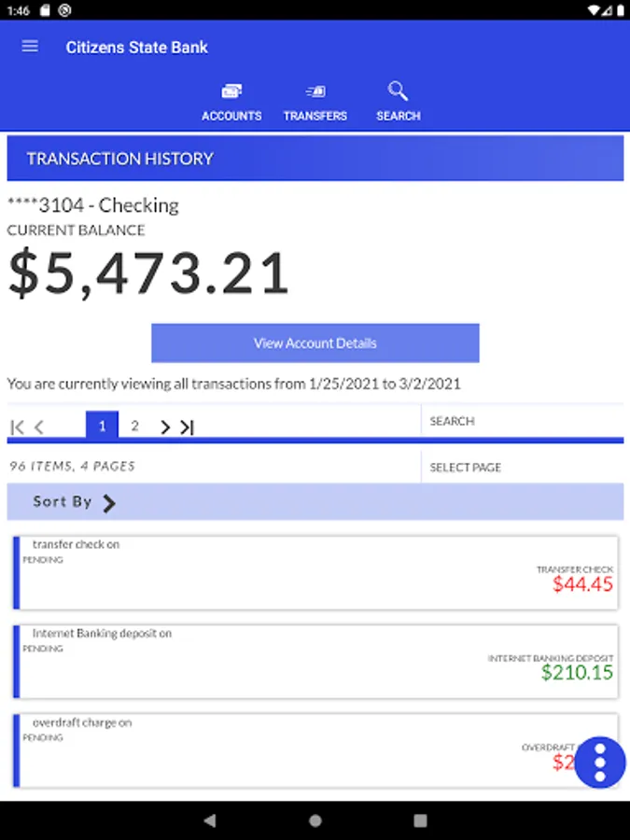630x840 pixels.
Task: Click the ****3104 - Checking account name
Action: 93,205
